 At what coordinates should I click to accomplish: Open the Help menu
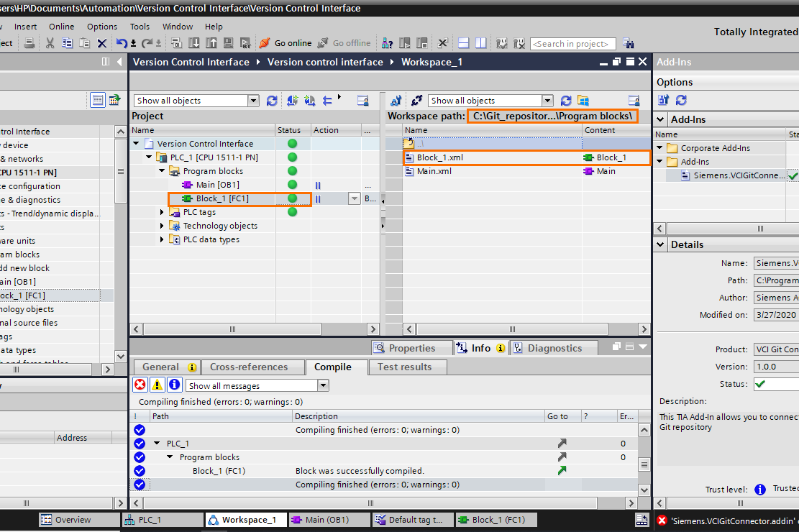tap(214, 27)
